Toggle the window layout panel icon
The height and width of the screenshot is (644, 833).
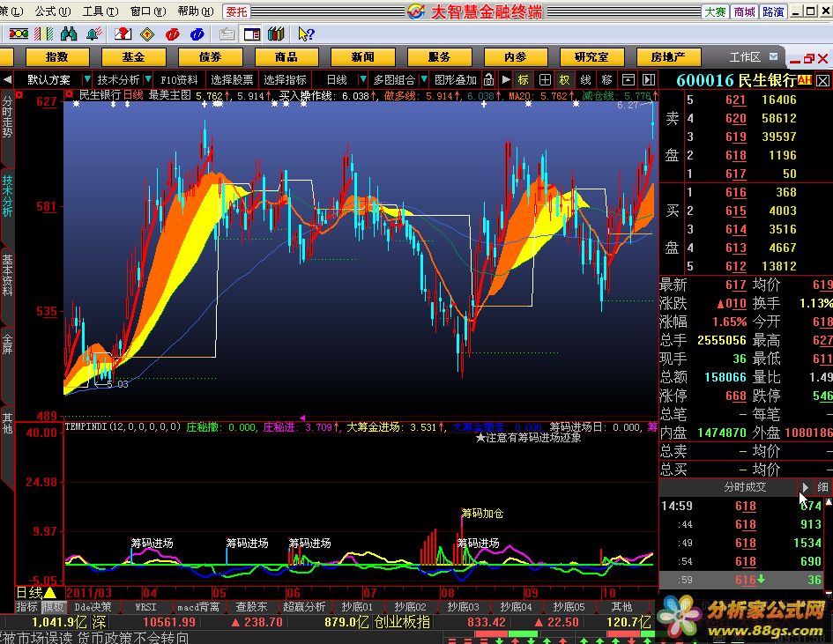[x=252, y=34]
